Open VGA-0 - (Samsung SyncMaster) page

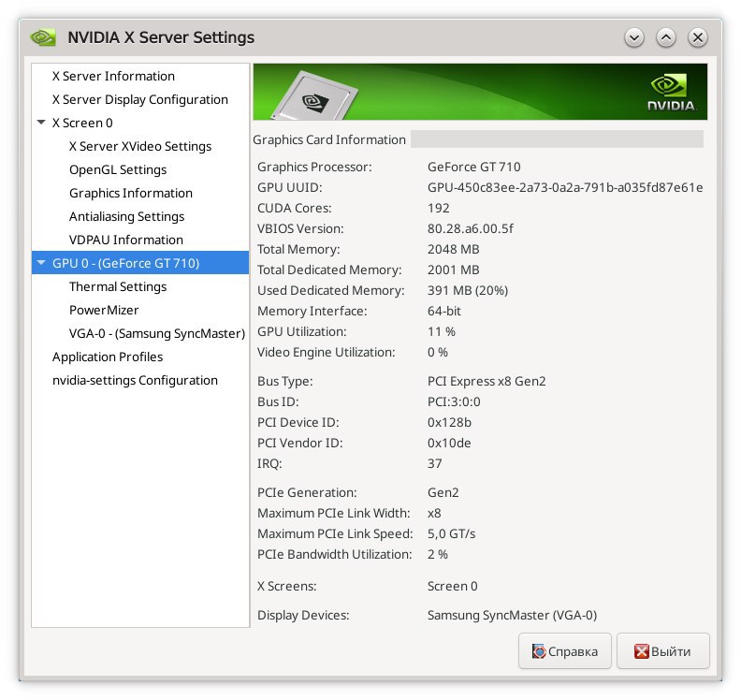(x=157, y=333)
